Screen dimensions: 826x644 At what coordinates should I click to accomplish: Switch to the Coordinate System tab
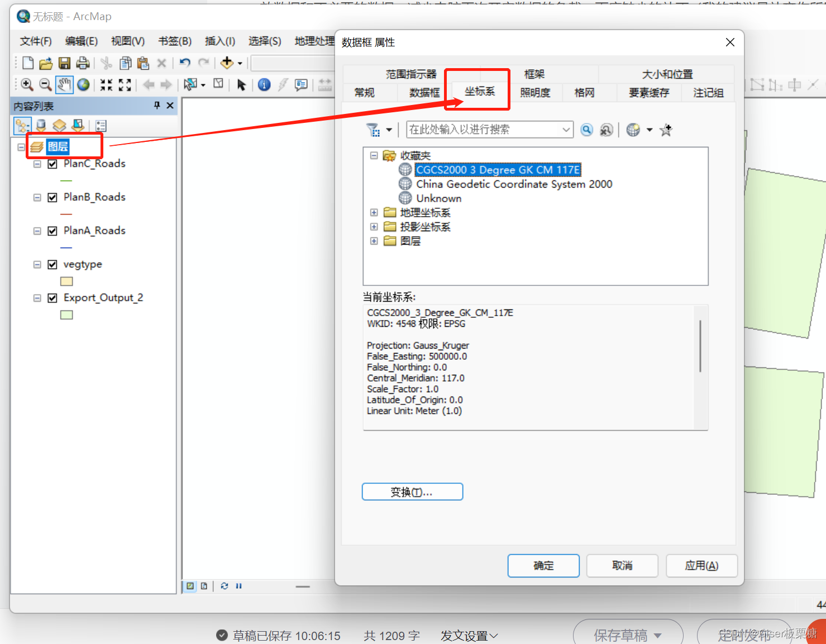coord(480,91)
